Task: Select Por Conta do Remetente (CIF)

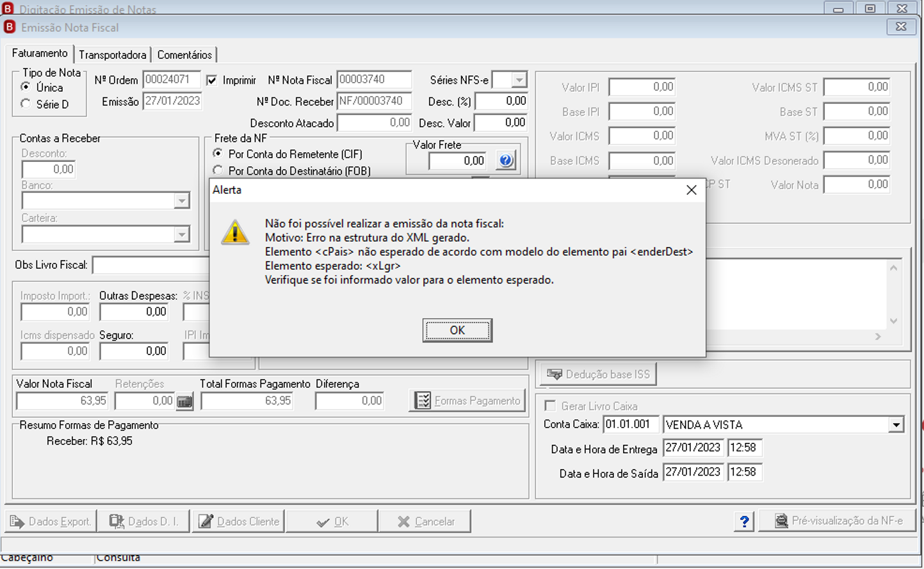Action: click(x=218, y=154)
